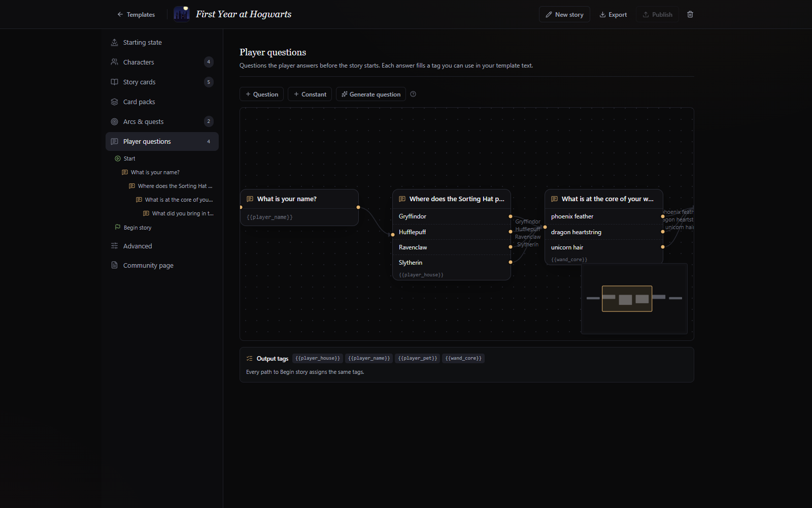
Task: Click the Gryffindor output connector dot
Action: tap(511, 216)
